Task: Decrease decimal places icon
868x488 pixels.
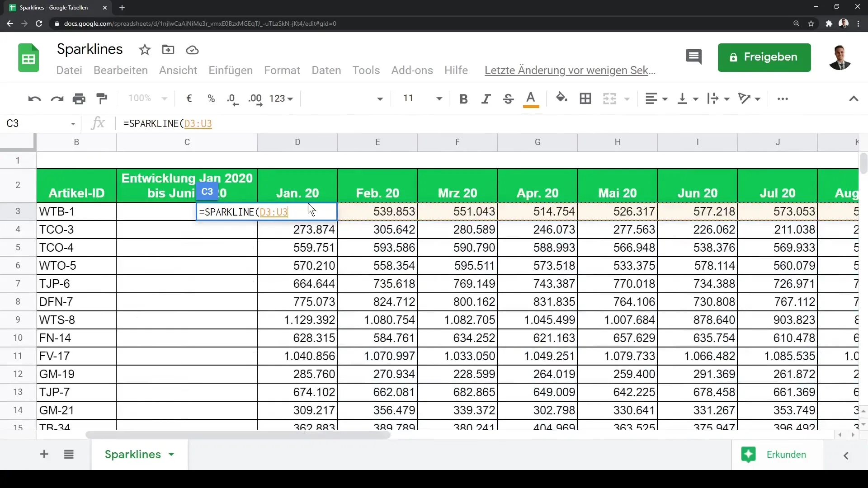Action: tap(233, 99)
